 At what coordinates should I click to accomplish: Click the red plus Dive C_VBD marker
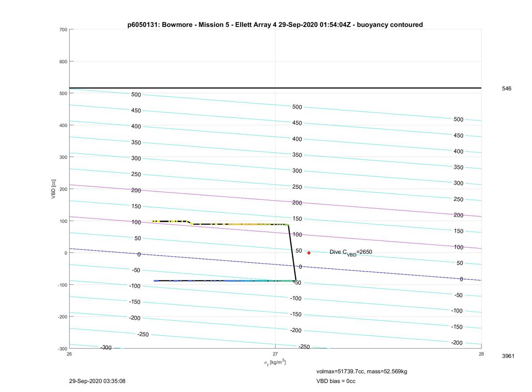(x=309, y=253)
